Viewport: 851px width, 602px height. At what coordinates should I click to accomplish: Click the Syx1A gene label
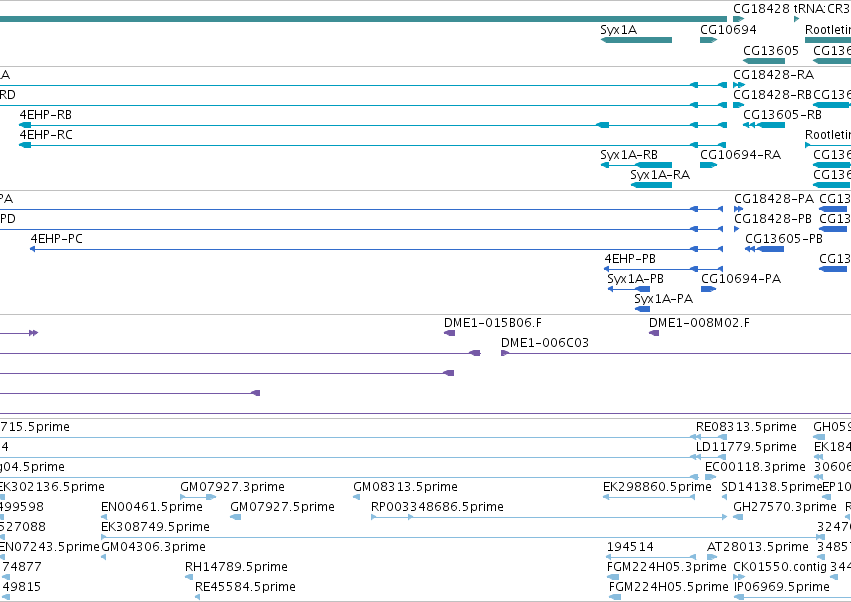click(618, 30)
